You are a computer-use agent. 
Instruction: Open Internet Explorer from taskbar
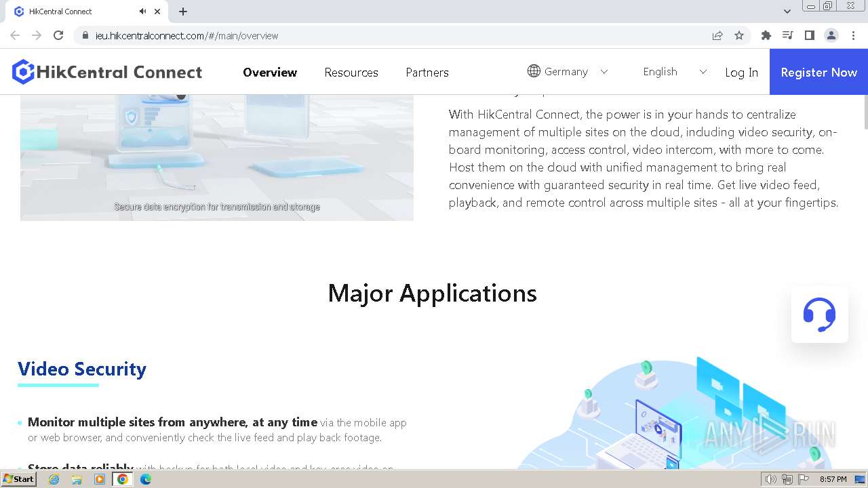click(x=54, y=479)
